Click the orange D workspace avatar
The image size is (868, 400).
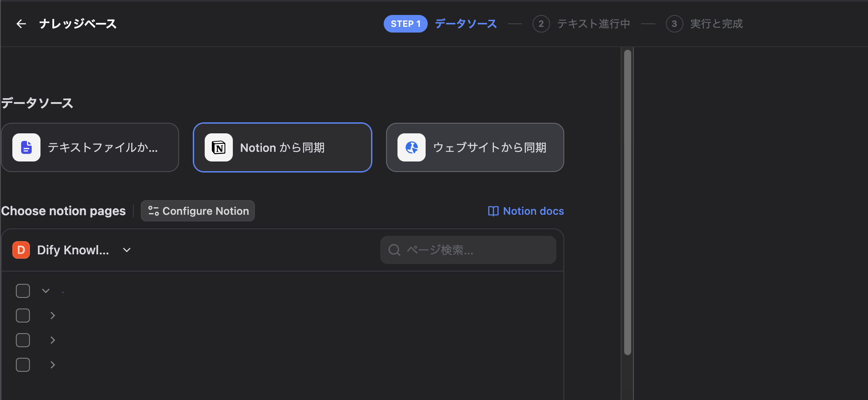[x=21, y=250]
